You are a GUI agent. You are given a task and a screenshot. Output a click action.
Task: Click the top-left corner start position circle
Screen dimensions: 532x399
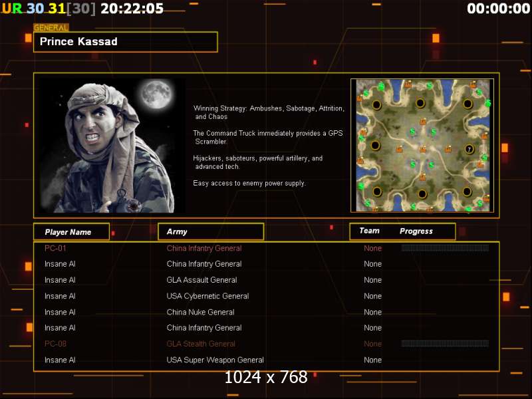coord(376,104)
